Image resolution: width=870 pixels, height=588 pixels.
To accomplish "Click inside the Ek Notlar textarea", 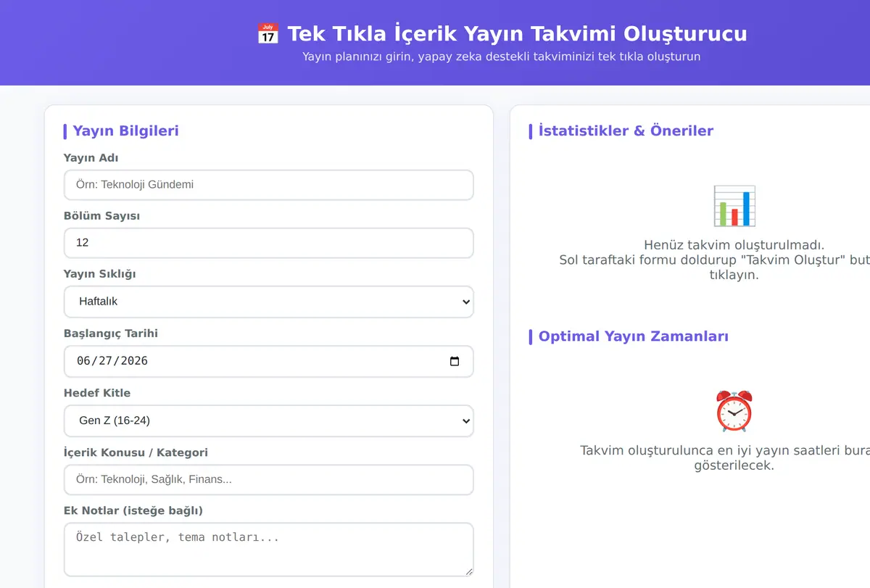I will click(269, 550).
